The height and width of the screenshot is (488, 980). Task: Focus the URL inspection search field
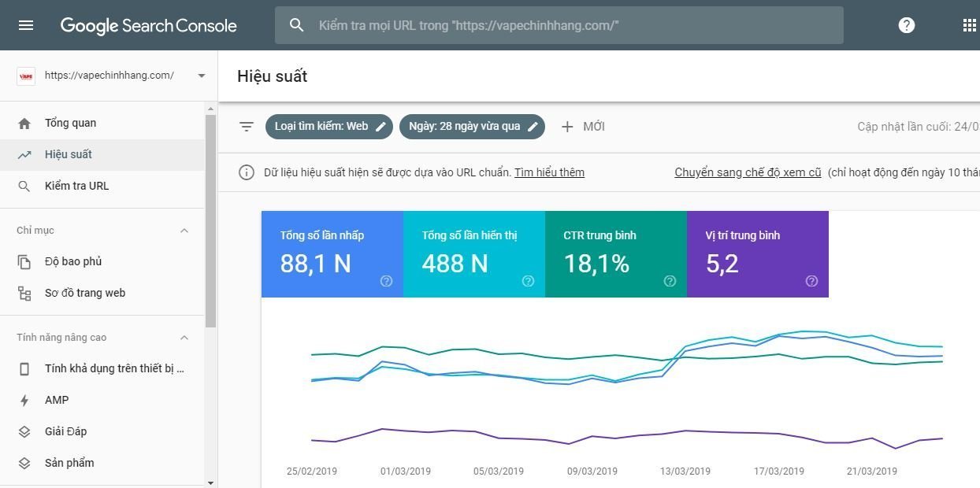(x=559, y=25)
